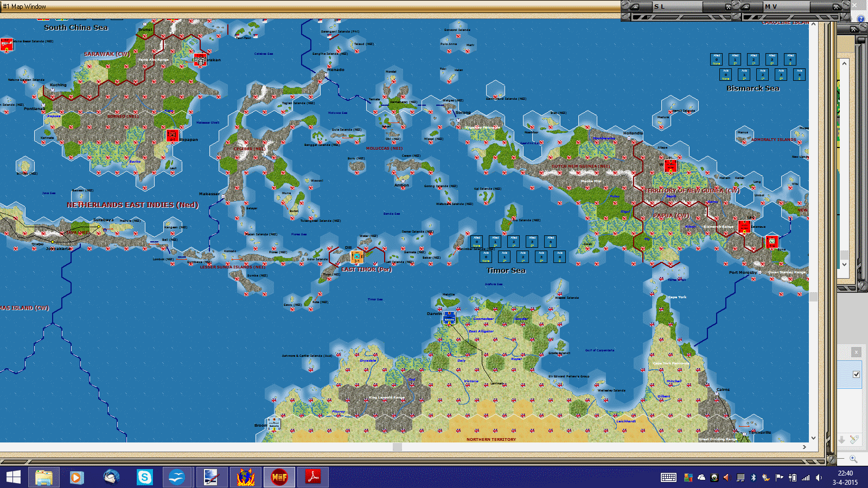Click the Kuching city label
Image resolution: width=868 pixels, height=488 pixels.
(x=58, y=85)
